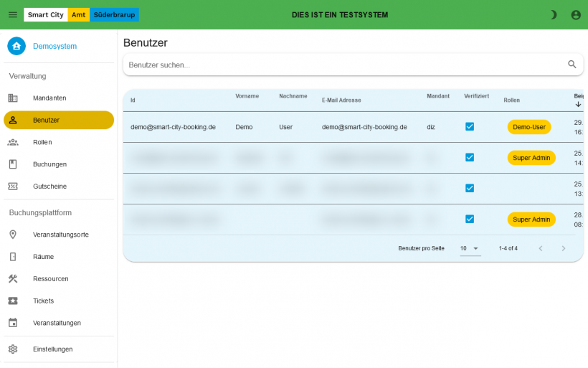Image resolution: width=588 pixels, height=368 pixels.
Task: Open Benutzer pro Seite dropdown
Action: (x=470, y=248)
